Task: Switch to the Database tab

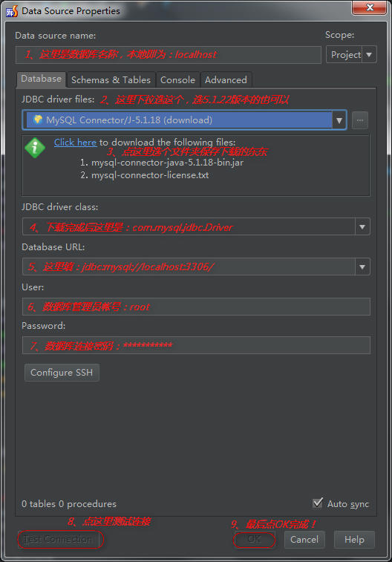Action: [x=42, y=79]
